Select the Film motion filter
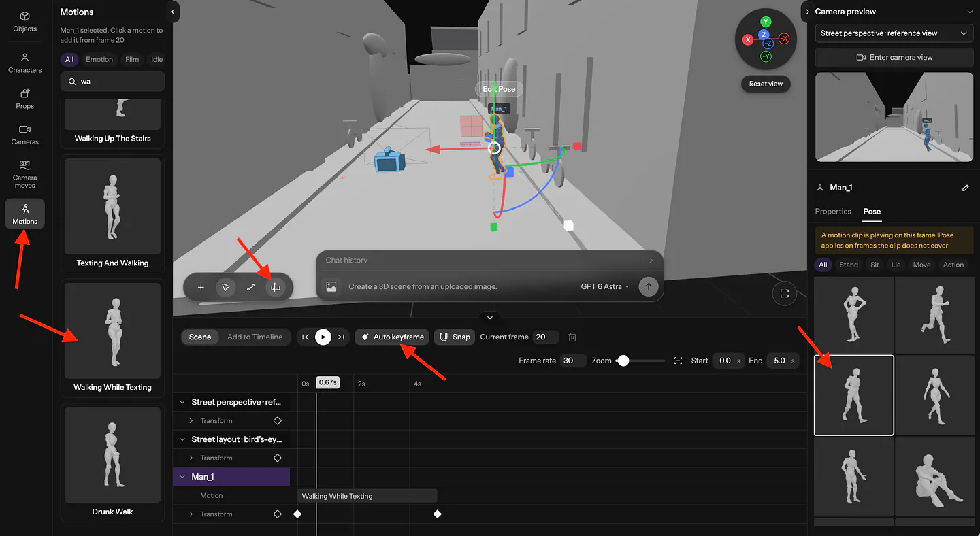 [132, 60]
